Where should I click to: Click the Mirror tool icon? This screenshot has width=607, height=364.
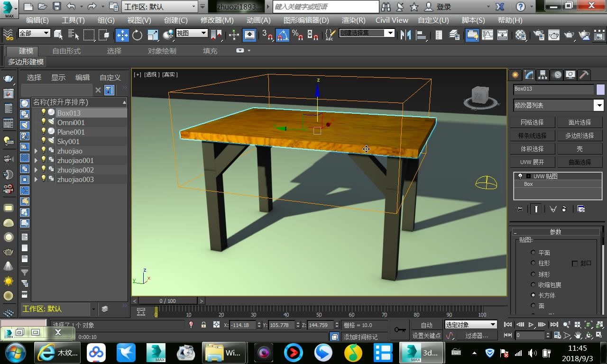click(405, 35)
